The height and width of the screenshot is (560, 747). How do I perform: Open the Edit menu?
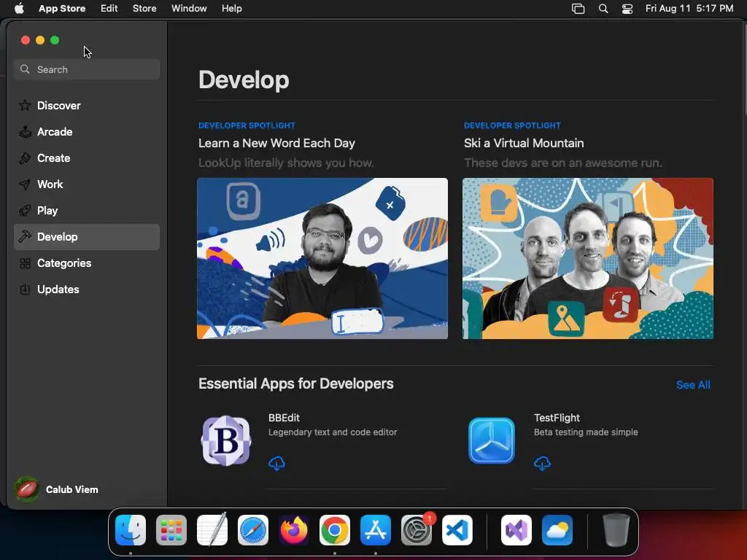click(109, 9)
